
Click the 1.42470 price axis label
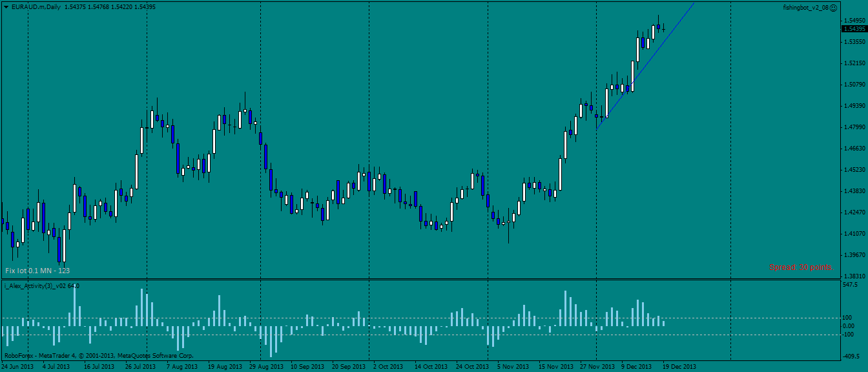(854, 212)
